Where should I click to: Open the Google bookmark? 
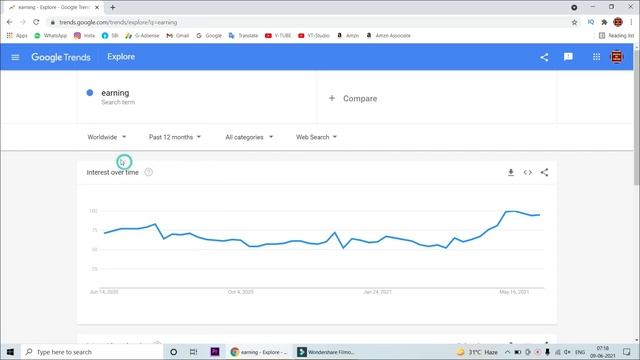coord(209,36)
